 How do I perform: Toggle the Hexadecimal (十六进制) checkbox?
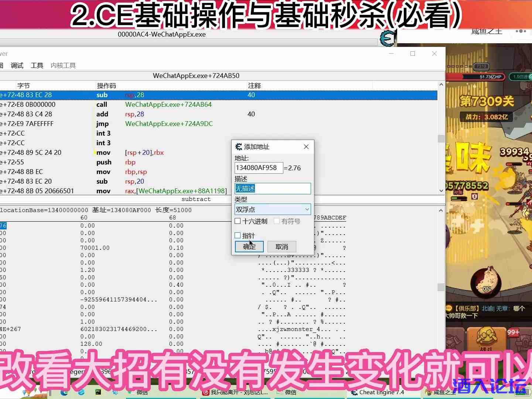238,221
